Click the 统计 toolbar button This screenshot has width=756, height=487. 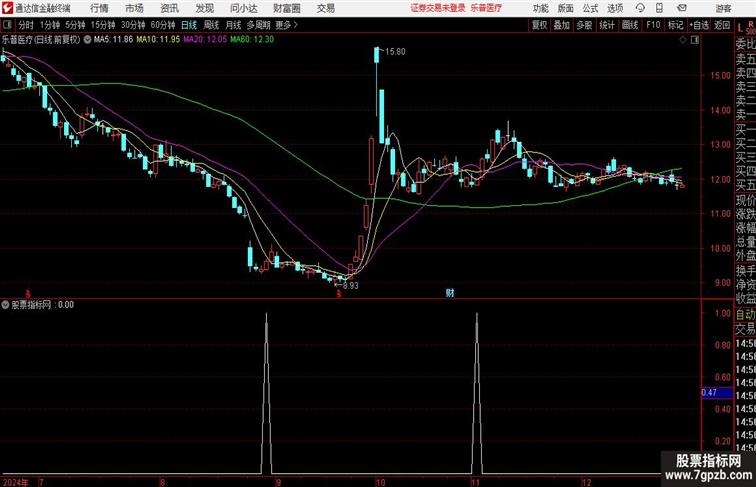pos(607,25)
